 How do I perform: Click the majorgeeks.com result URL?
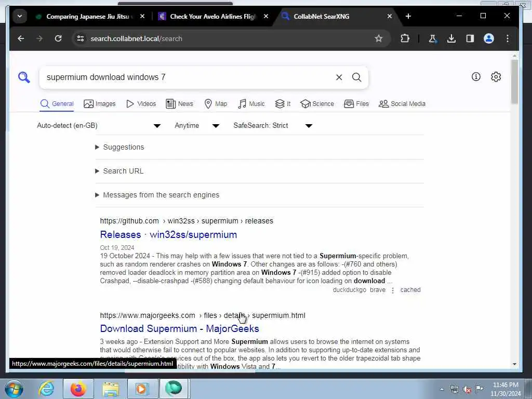click(203, 315)
